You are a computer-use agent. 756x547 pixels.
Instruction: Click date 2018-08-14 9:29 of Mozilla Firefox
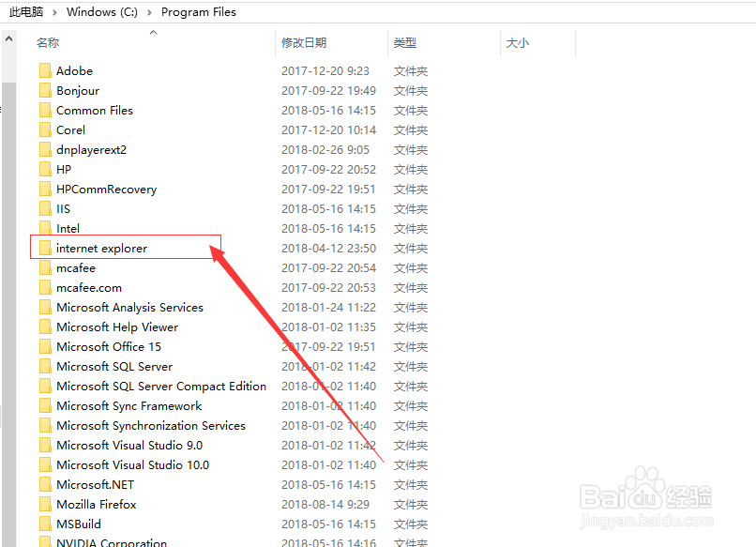tap(325, 504)
